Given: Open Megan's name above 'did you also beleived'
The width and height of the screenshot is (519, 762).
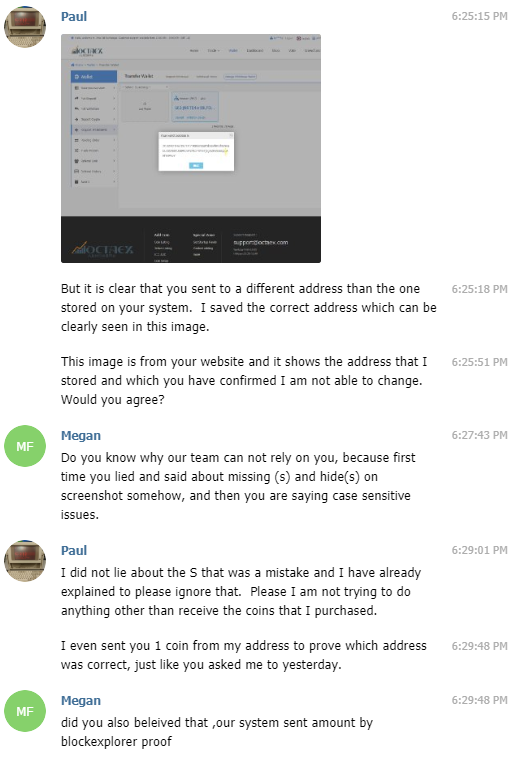Looking at the screenshot, I should (81, 700).
